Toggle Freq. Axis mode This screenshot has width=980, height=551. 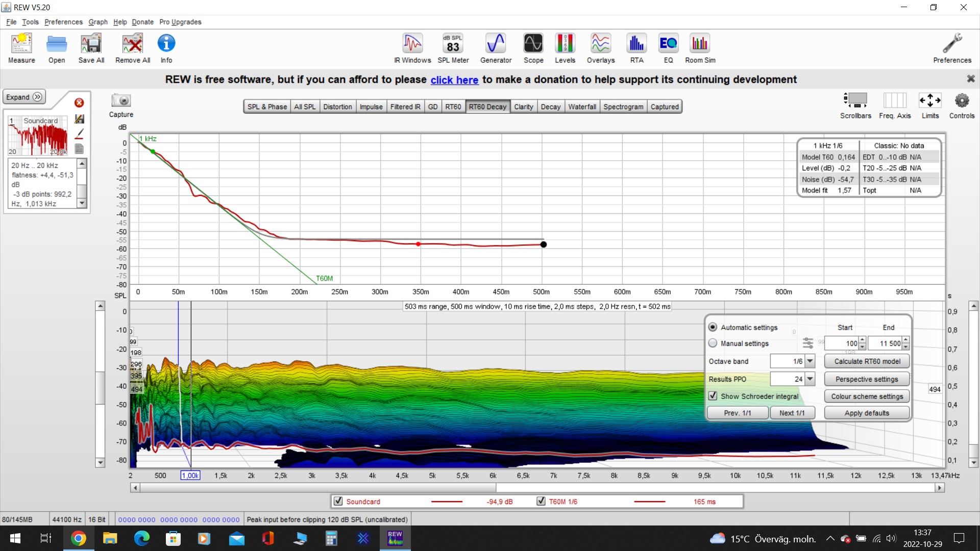pos(895,106)
